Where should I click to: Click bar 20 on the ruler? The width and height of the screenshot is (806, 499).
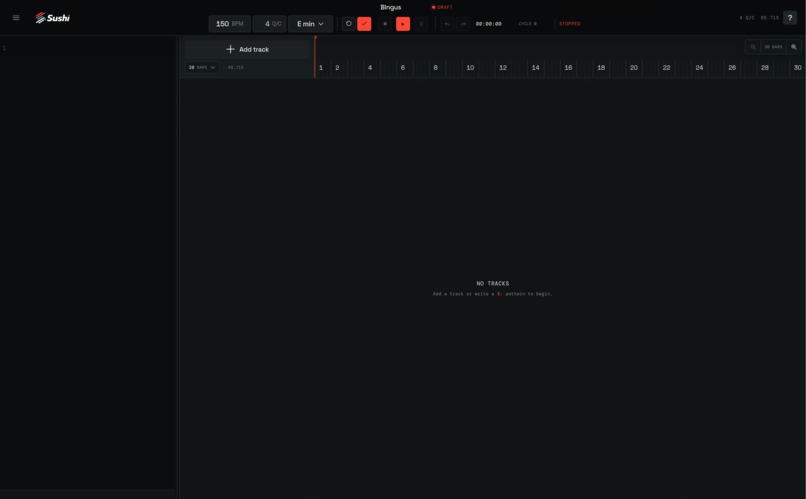click(634, 67)
